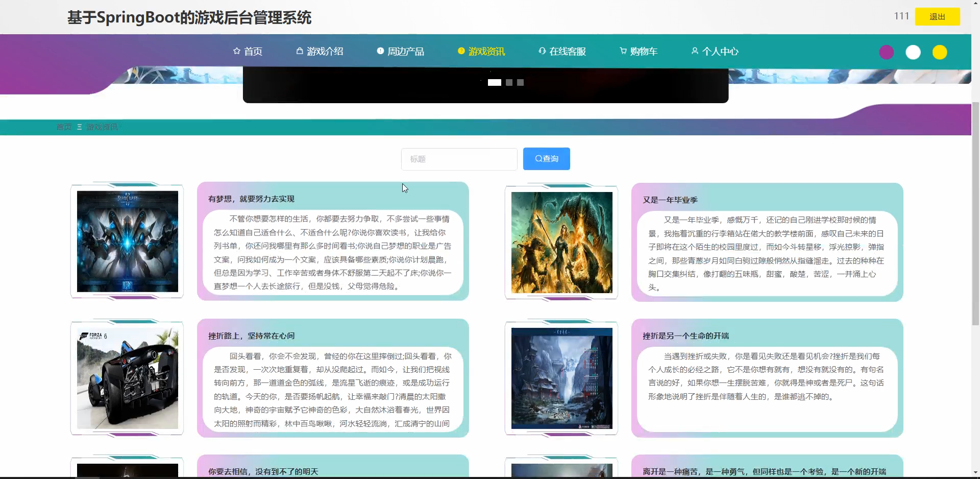Click the person icon beside 个人中心
The height and width of the screenshot is (479, 980).
click(x=695, y=51)
